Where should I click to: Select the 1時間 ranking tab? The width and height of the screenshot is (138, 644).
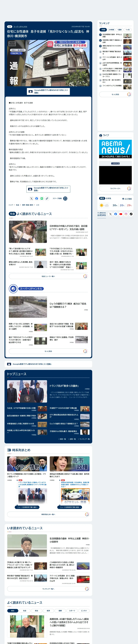click(103, 30)
